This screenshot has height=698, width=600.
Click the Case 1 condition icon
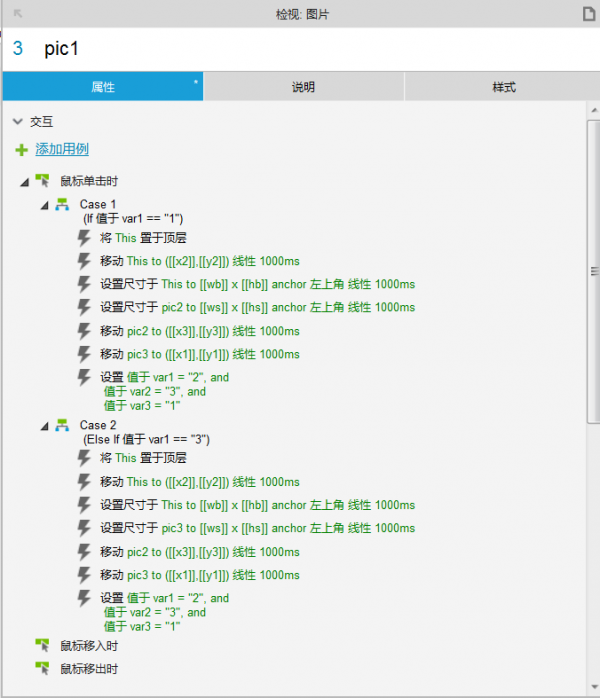(x=61, y=205)
